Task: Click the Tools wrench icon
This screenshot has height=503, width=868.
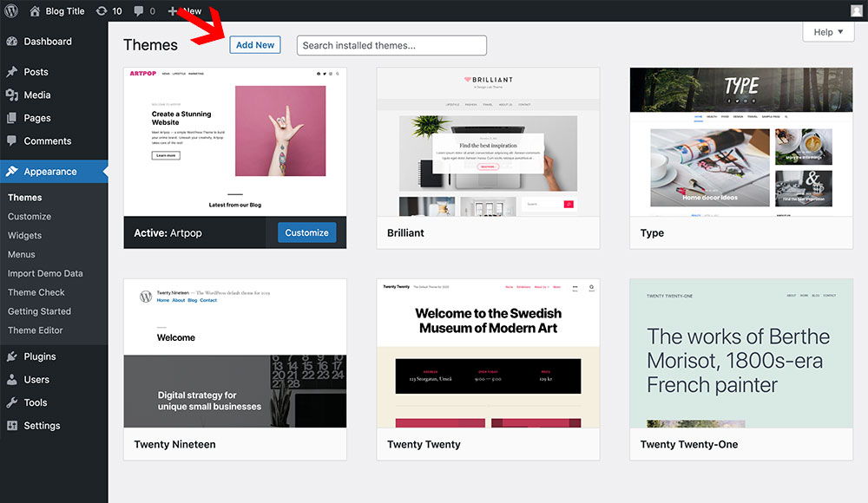Action: point(11,402)
